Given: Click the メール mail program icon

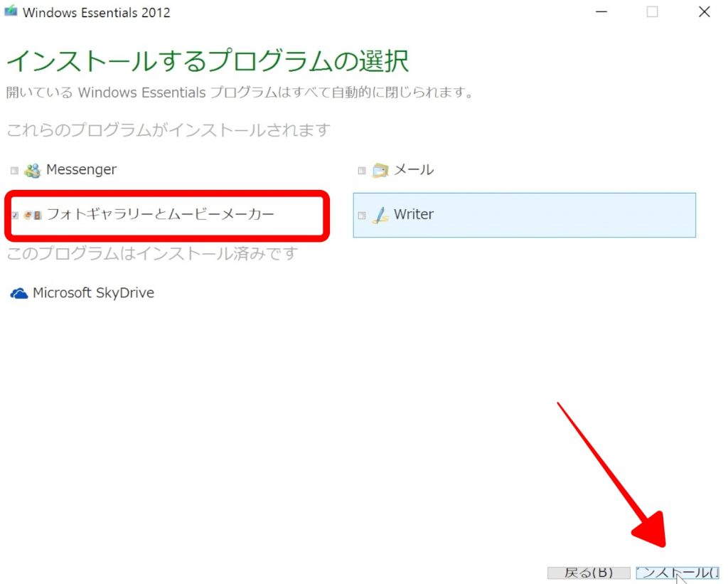Looking at the screenshot, I should pyautogui.click(x=380, y=171).
